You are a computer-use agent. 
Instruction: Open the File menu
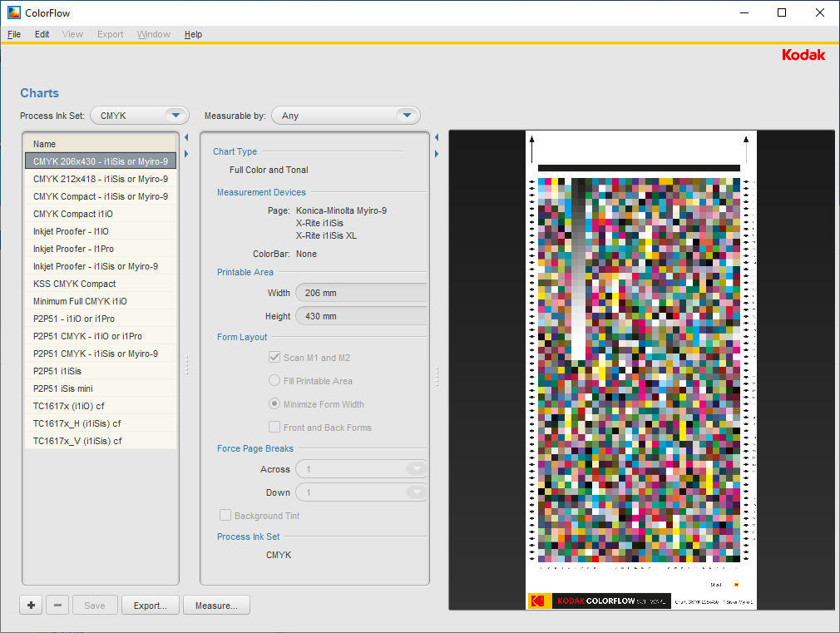(x=14, y=34)
